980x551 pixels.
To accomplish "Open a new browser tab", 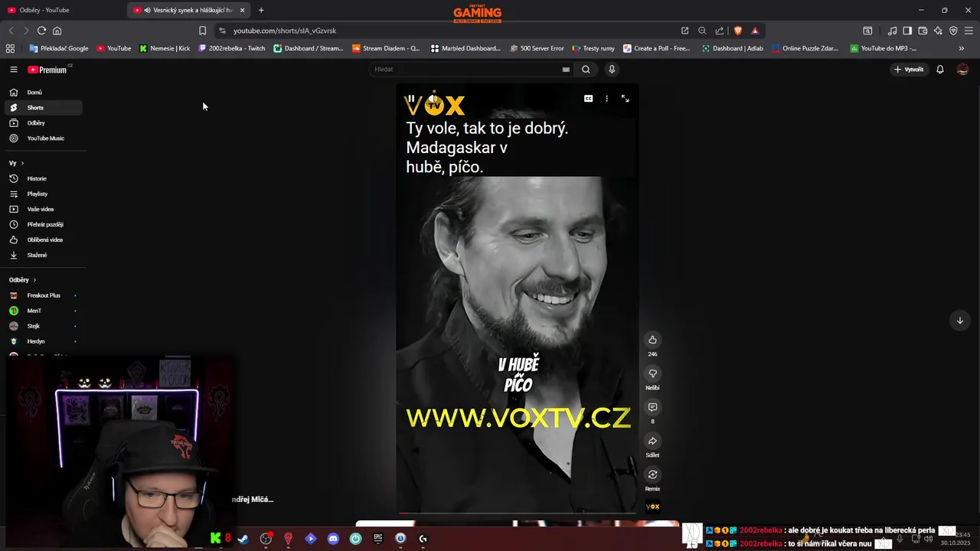I will coord(261,10).
